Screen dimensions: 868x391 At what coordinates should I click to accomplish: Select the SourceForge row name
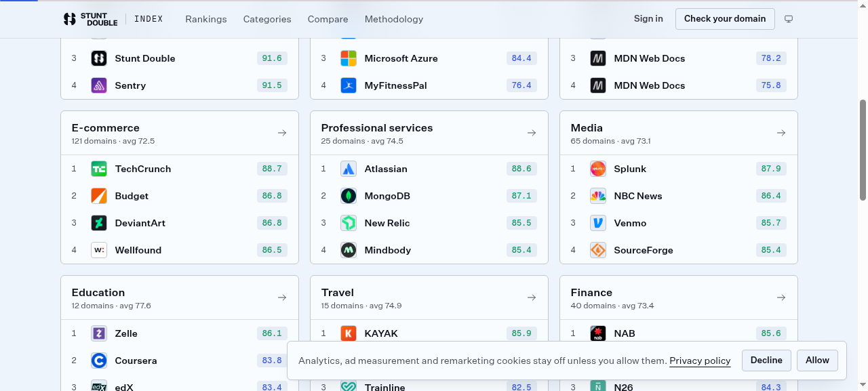click(x=644, y=250)
